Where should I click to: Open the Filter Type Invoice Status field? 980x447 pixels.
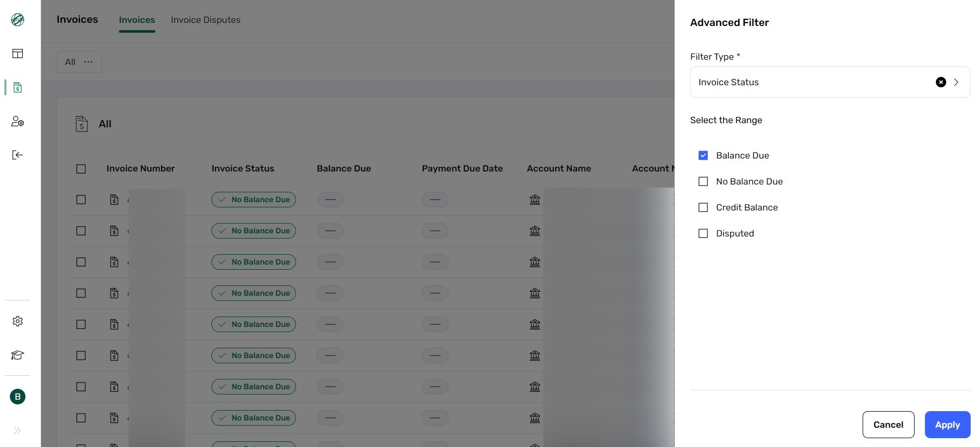pos(830,82)
